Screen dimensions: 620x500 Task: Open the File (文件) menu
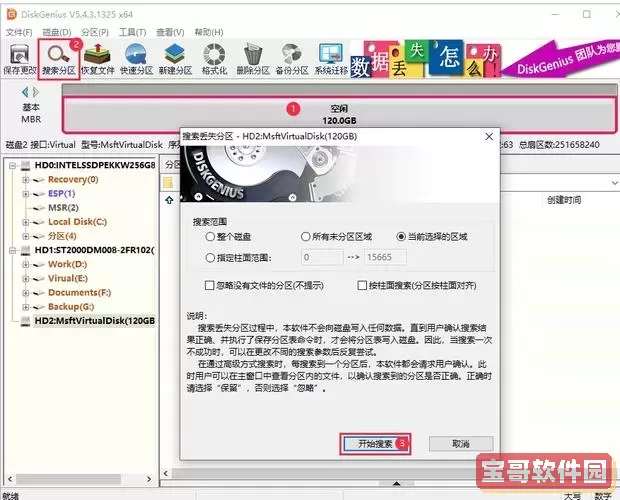point(19,32)
